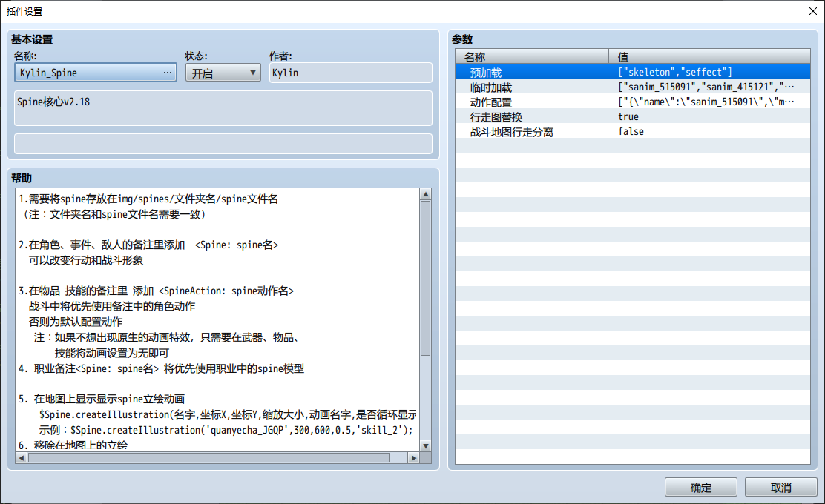This screenshot has height=504, width=825.
Task: Close the 插件设置 dialog window
Action: coord(813,11)
